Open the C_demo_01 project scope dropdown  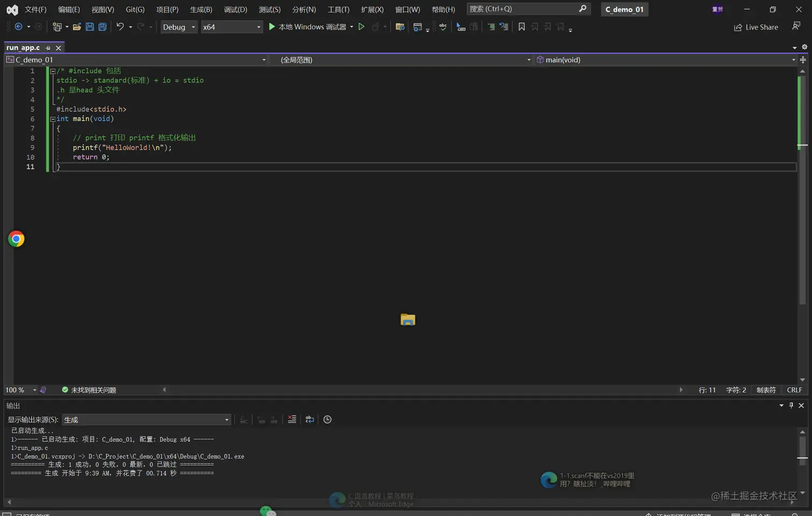point(136,60)
